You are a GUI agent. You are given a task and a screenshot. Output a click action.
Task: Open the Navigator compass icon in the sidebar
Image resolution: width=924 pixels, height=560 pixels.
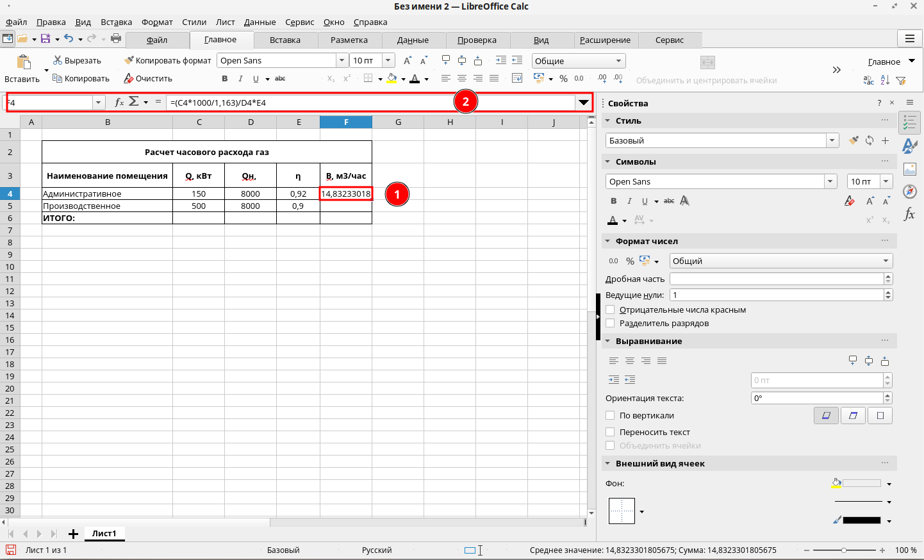(909, 192)
